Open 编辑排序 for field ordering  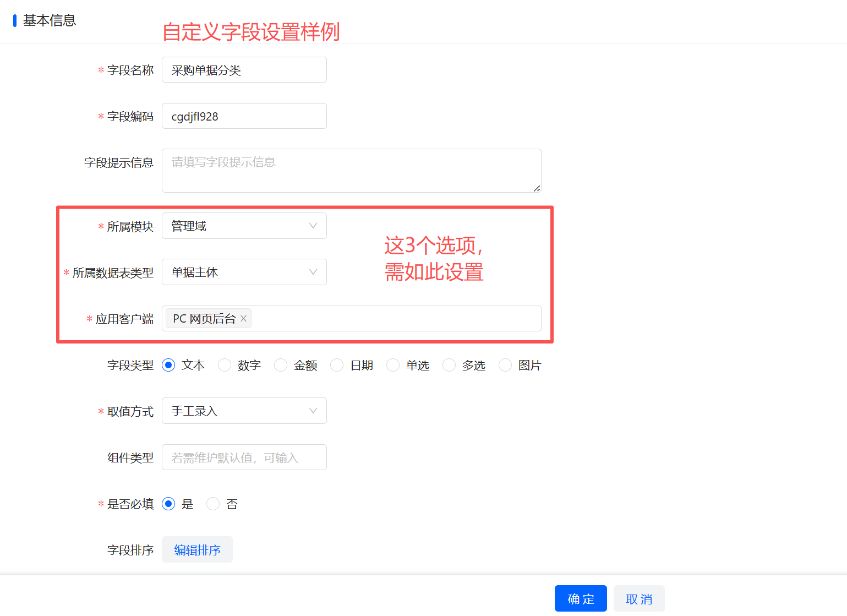click(197, 550)
